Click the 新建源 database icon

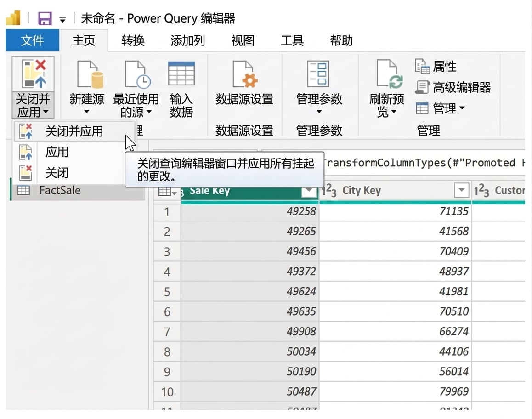[90, 74]
